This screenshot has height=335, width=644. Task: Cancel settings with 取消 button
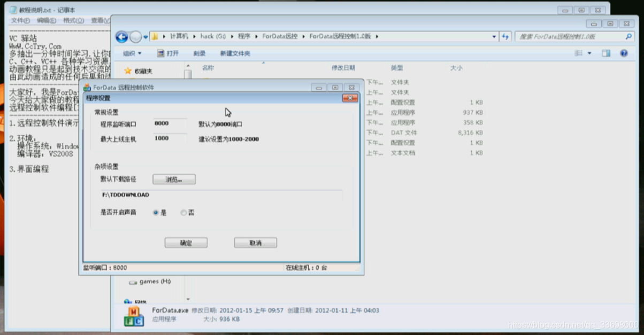coord(255,243)
